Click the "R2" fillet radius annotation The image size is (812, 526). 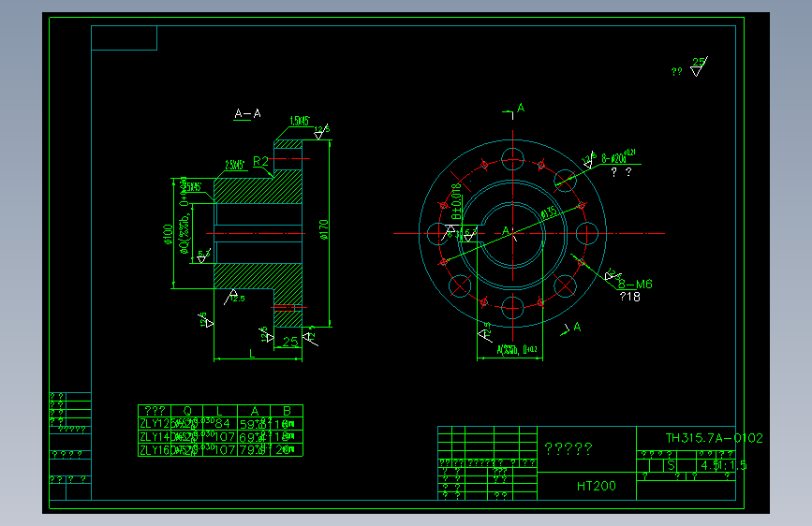pyautogui.click(x=260, y=161)
